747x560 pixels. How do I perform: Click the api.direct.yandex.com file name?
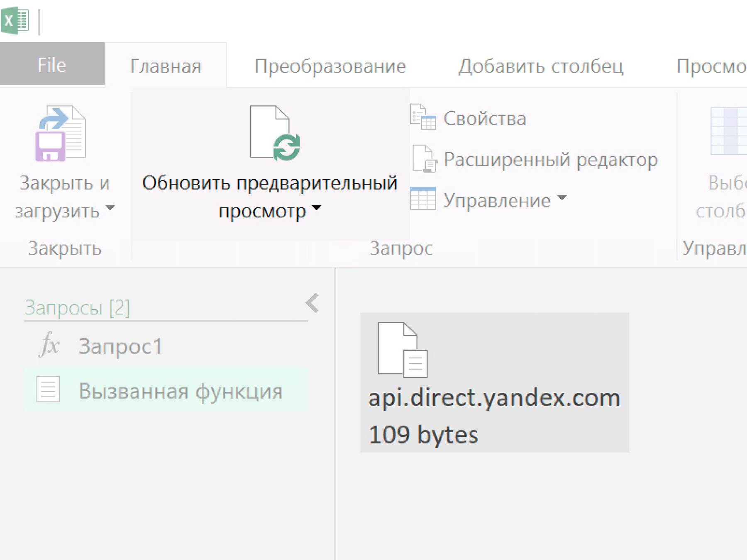[x=494, y=398]
